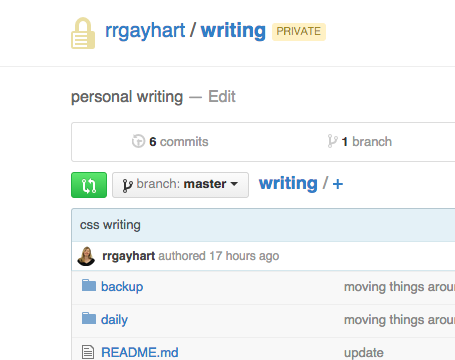Click the green compare and review button
The image size is (455, 360).
coord(89,185)
